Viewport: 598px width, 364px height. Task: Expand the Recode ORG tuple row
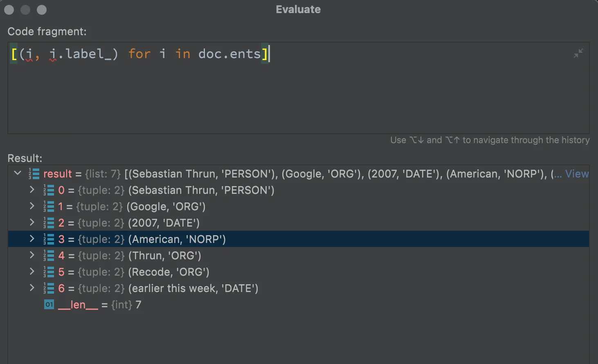point(32,271)
